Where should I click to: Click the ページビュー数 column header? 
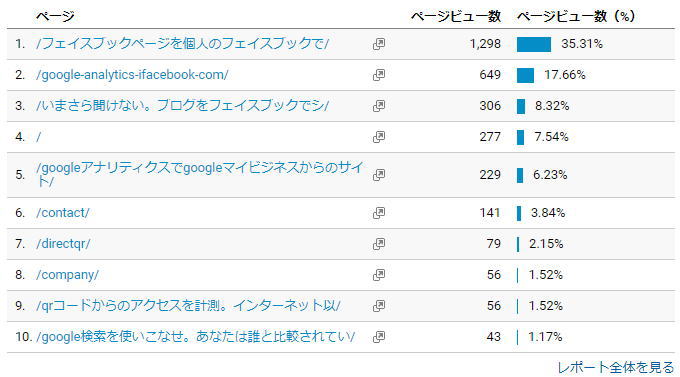456,16
